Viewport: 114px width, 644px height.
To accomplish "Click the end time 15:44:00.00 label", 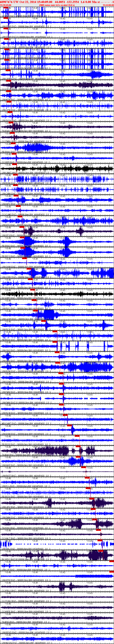I will click(x=108, y=5).
